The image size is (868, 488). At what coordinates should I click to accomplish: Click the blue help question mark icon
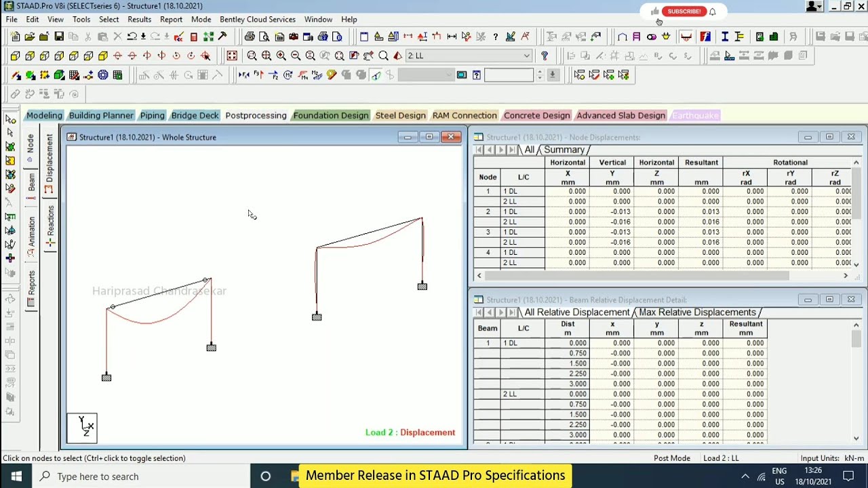(x=545, y=56)
